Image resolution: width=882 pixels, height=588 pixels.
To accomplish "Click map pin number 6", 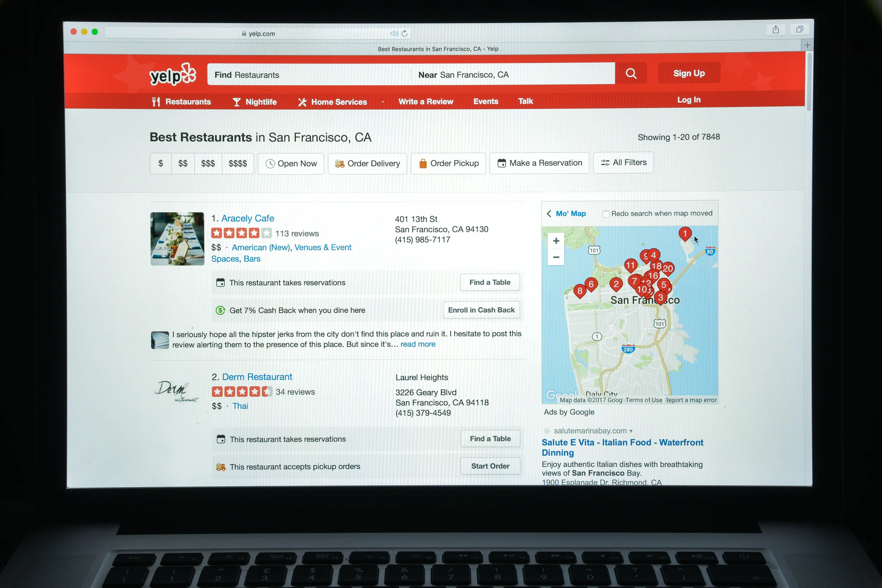I will [x=591, y=284].
